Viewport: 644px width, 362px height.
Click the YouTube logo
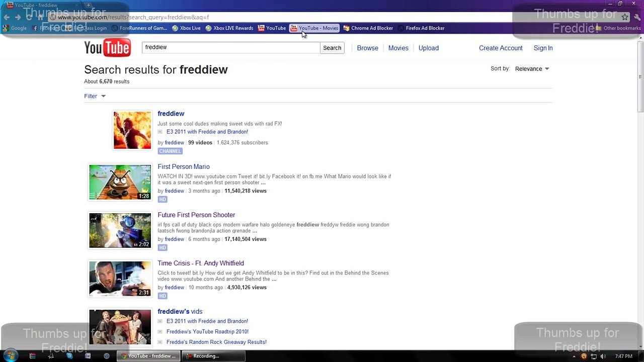tap(107, 48)
